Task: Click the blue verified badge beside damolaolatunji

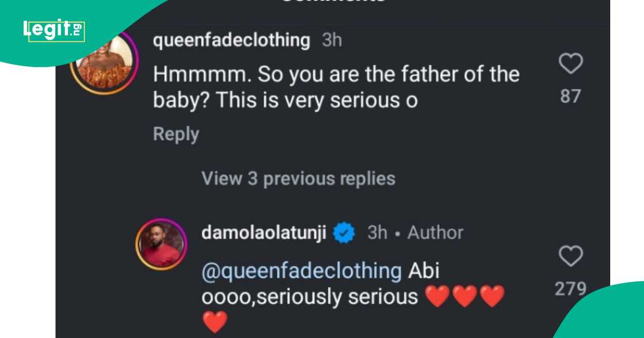Action: click(x=344, y=233)
